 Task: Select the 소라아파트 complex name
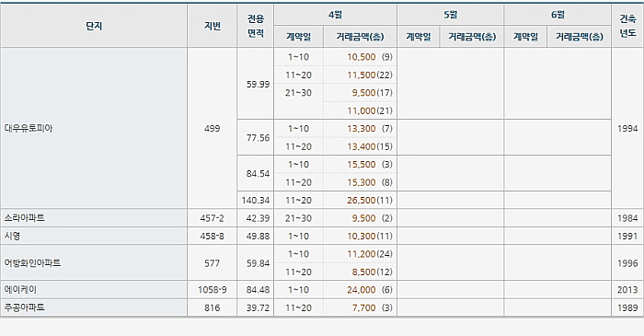24,217
